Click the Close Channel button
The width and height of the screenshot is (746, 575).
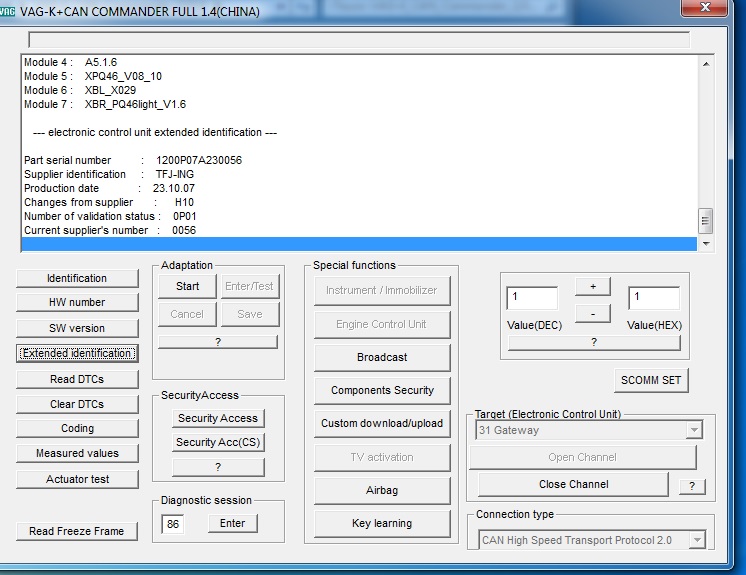click(573, 484)
